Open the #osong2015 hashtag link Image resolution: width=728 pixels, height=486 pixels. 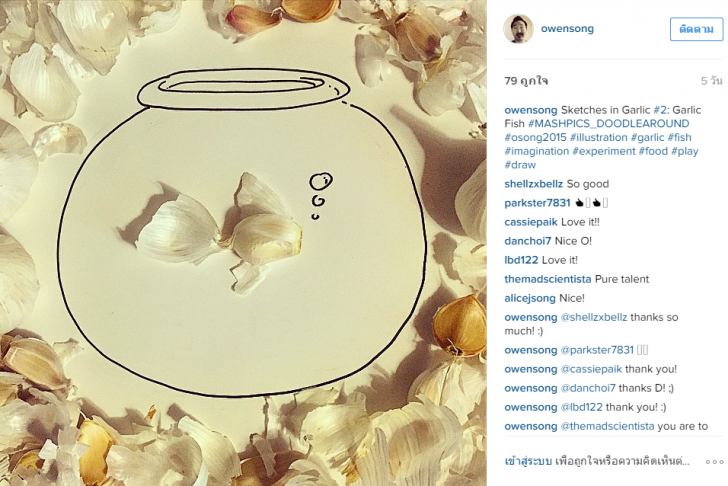point(535,137)
